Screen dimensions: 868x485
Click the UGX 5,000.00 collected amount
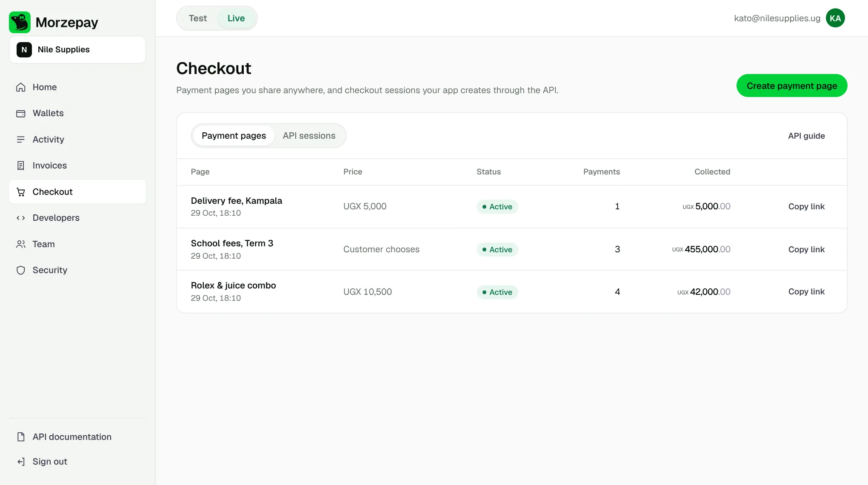pos(706,206)
